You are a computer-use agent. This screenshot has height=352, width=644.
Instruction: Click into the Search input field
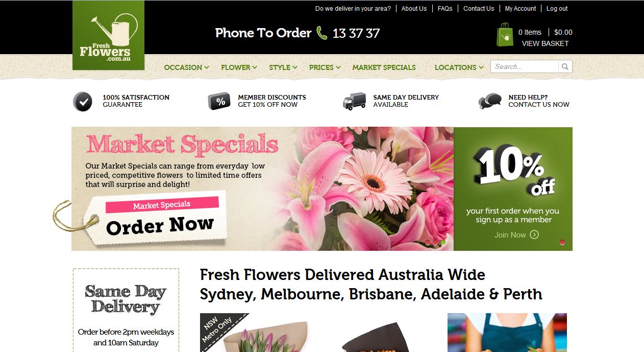[525, 66]
